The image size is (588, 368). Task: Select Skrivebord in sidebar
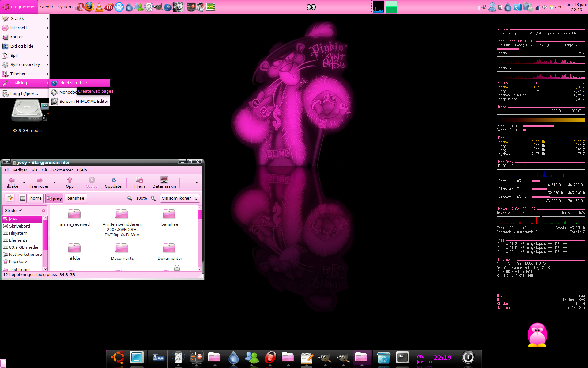[22, 226]
